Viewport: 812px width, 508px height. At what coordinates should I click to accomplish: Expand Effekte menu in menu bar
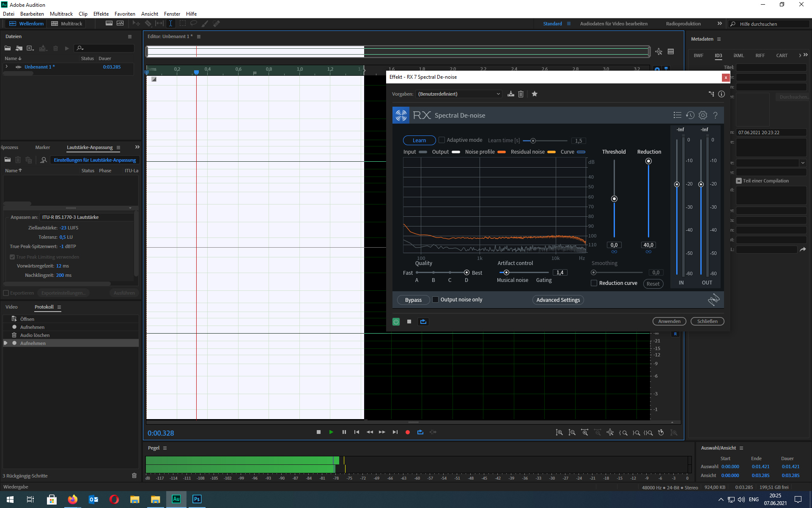click(x=100, y=14)
